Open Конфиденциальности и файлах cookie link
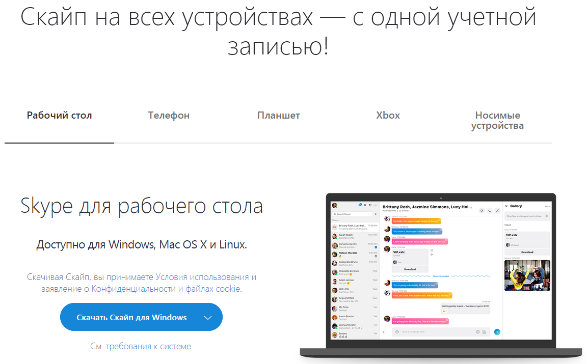This screenshot has width=588, height=364. [166, 289]
